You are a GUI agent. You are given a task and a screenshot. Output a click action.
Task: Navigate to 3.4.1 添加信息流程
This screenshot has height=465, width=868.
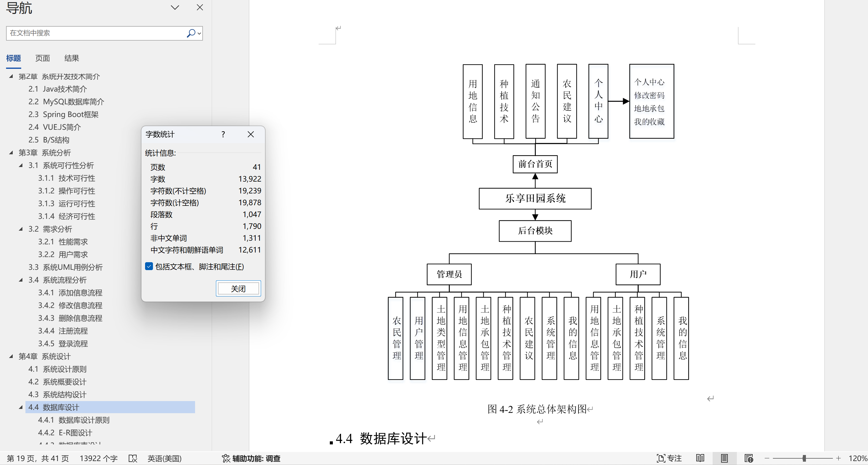click(71, 293)
